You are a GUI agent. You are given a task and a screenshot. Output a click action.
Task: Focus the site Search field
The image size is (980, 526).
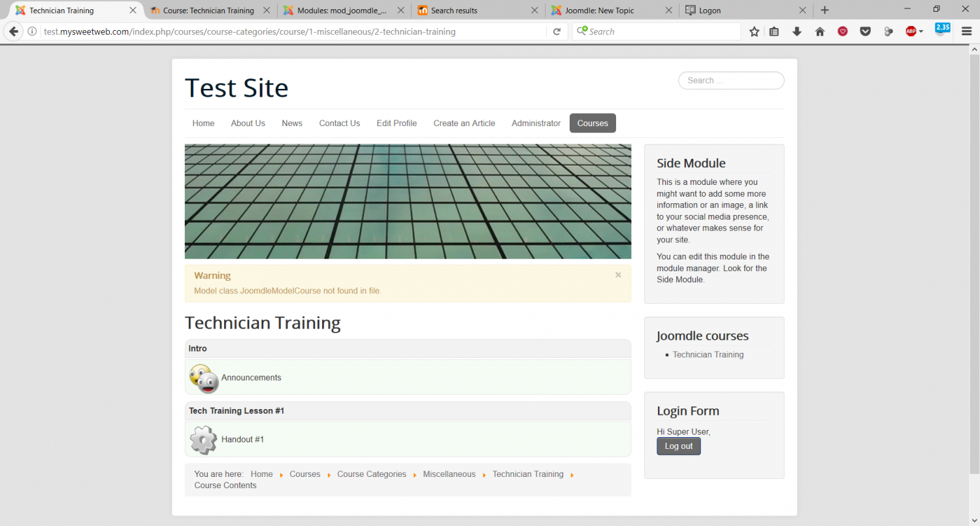731,80
